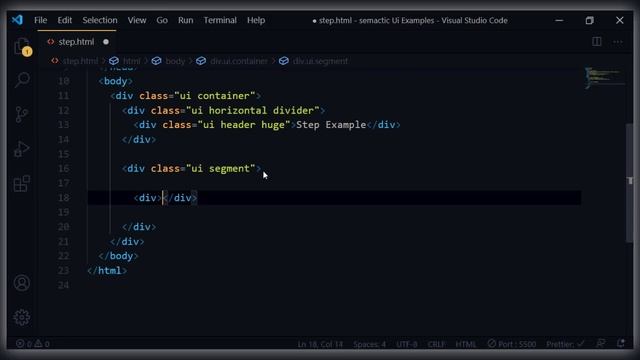Click line number 24 in gutter
Screen dimensions: 640x360
pyautogui.click(x=63, y=285)
